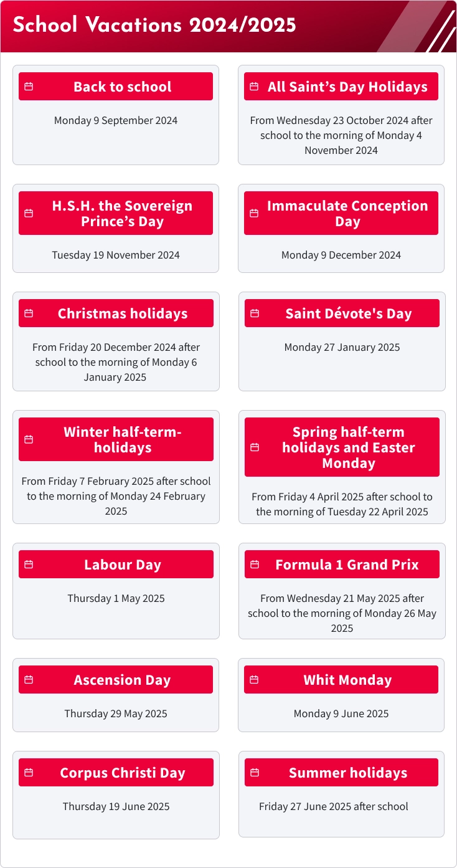This screenshot has height=868, width=457.
Task: Click calendar icon beside Formula 1 Grand Prix
Action: pyautogui.click(x=255, y=565)
